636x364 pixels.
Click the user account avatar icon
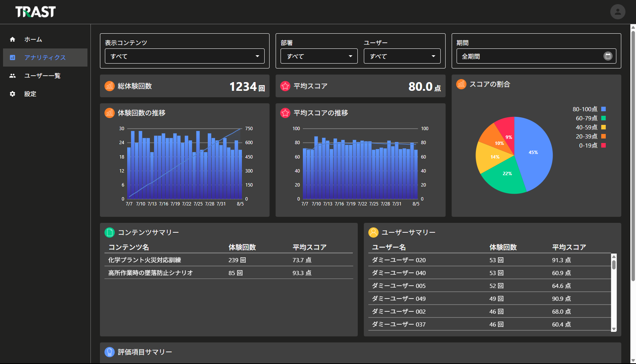617,12
